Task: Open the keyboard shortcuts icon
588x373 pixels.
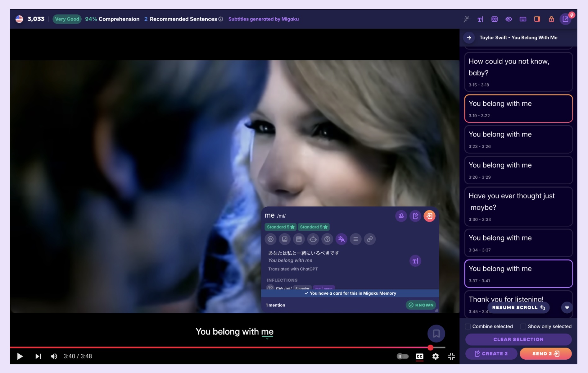Action: click(523, 19)
